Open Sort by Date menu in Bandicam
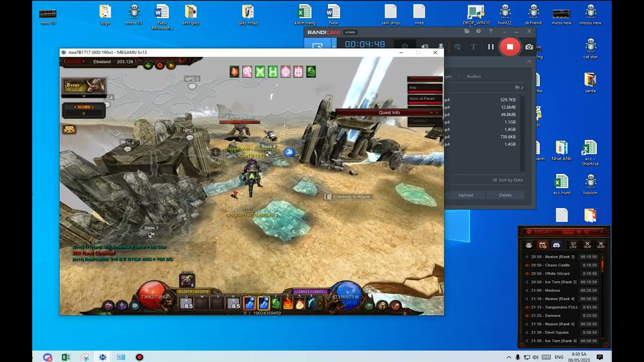 (508, 180)
